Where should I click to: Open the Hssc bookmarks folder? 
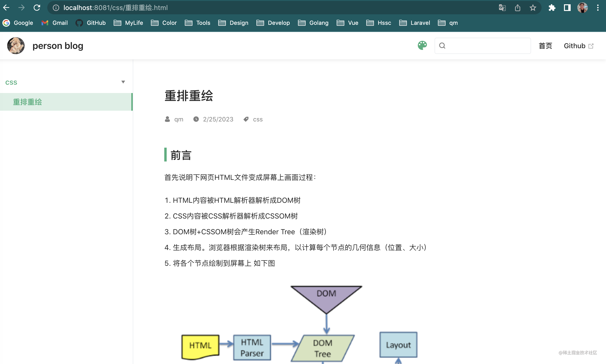coord(379,23)
